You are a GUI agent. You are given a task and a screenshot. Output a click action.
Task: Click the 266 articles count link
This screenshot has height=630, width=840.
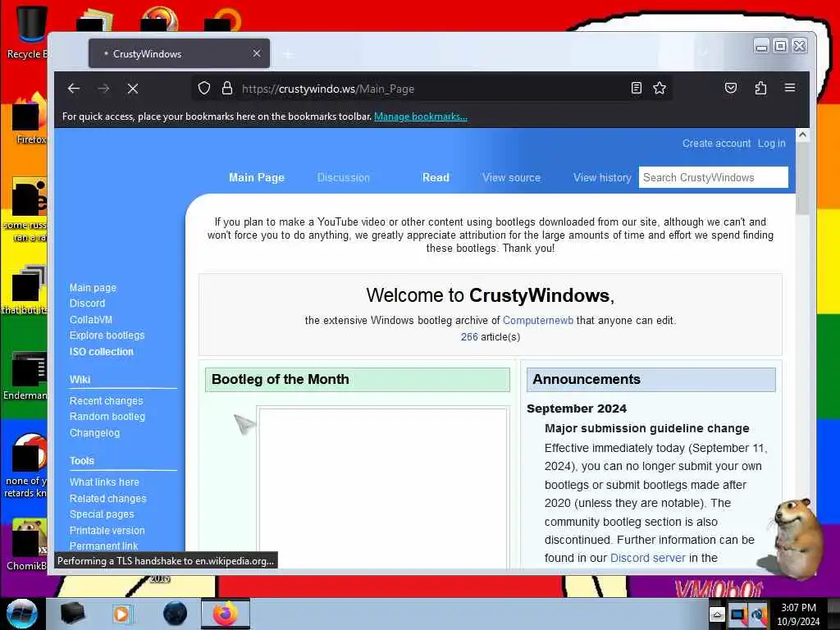pos(469,337)
